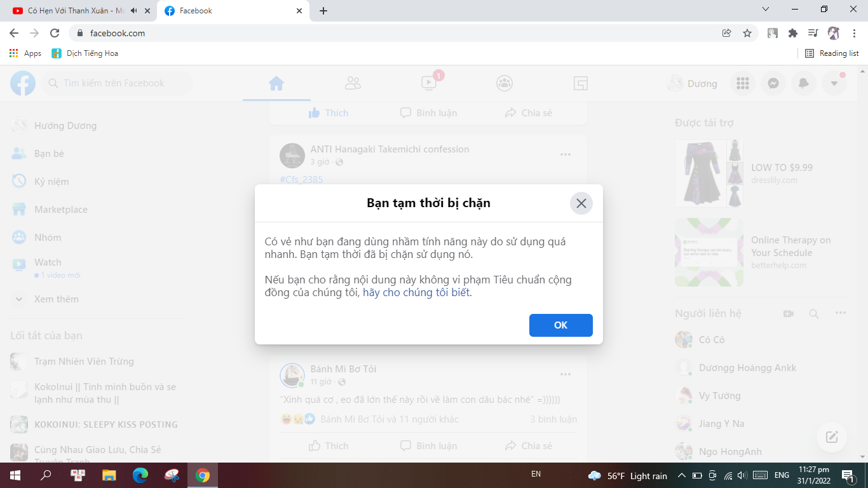The height and width of the screenshot is (488, 868).
Task: Expand 'Xem thêm' in left sidebar
Action: coord(56,299)
